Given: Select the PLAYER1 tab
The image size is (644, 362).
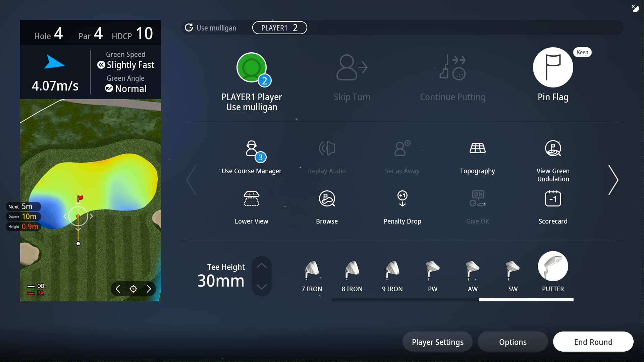Looking at the screenshot, I should [279, 28].
